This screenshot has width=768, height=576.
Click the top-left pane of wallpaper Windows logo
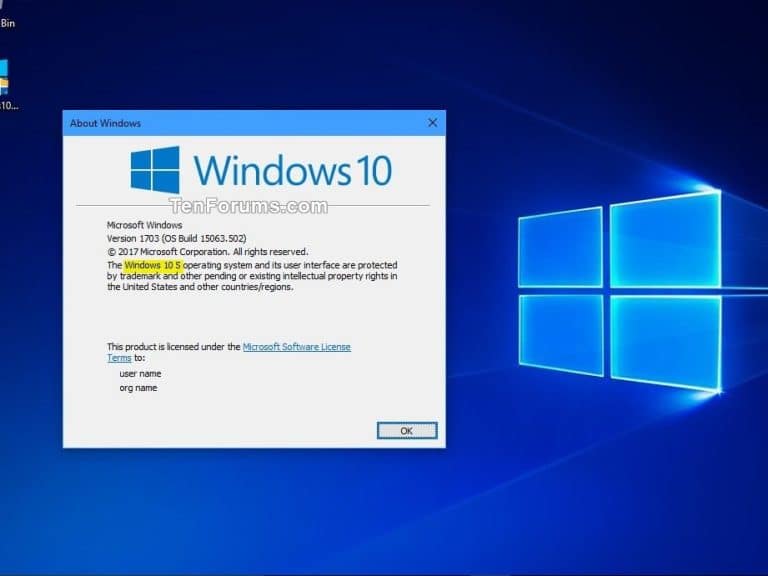(x=560, y=245)
